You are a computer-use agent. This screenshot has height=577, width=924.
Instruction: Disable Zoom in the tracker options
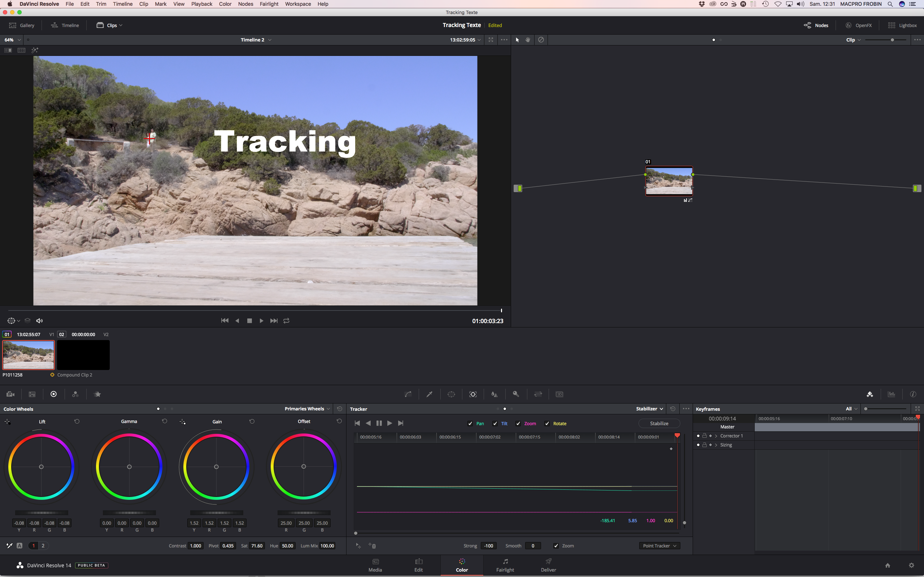point(518,424)
